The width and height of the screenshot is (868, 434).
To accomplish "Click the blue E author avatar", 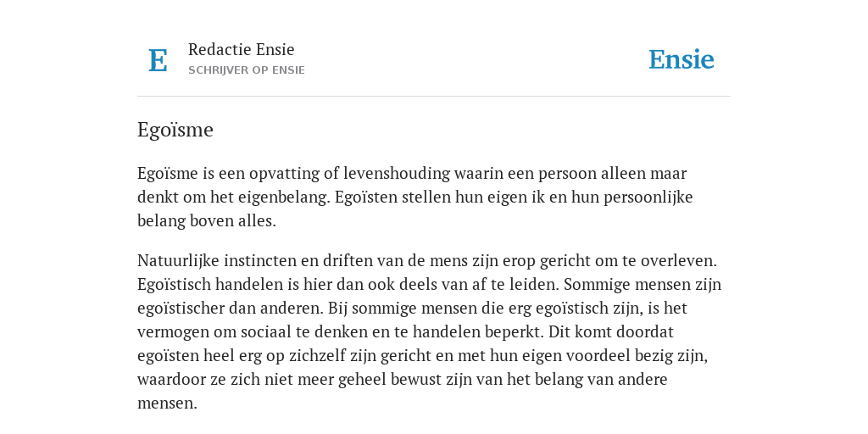I will point(158,60).
